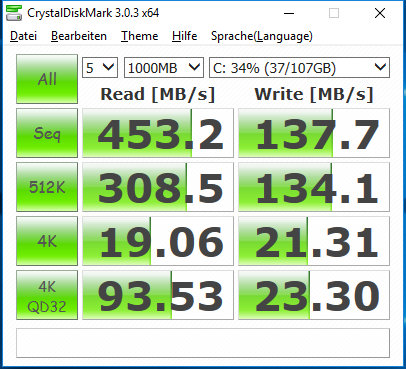Run all benchmarks with All button
This screenshot has height=369, width=406.
(x=47, y=79)
